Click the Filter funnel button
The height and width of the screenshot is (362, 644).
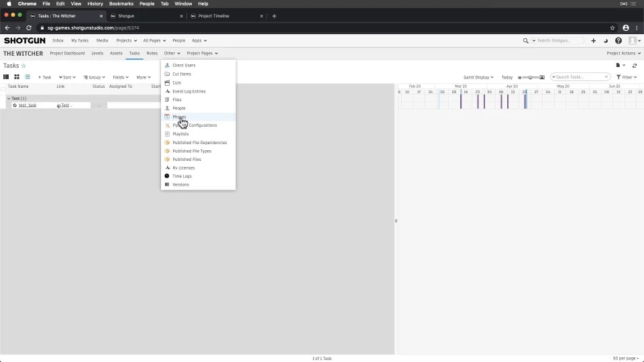[627, 77]
